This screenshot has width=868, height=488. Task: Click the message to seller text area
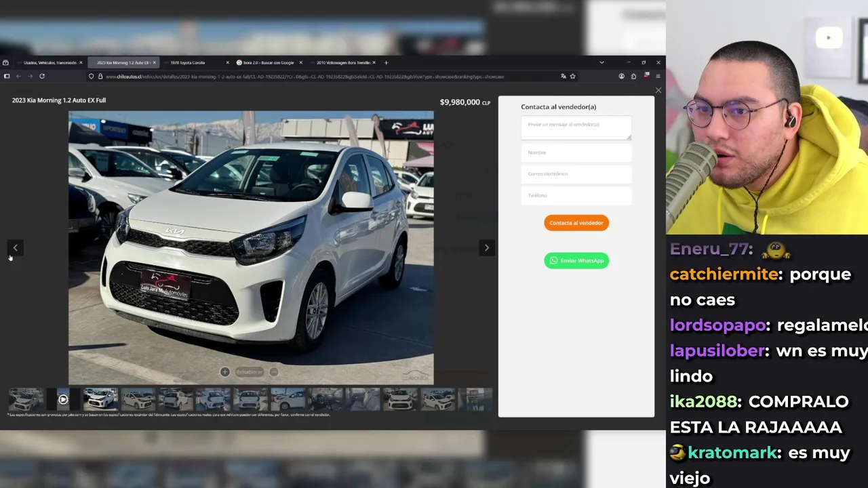[576, 129]
